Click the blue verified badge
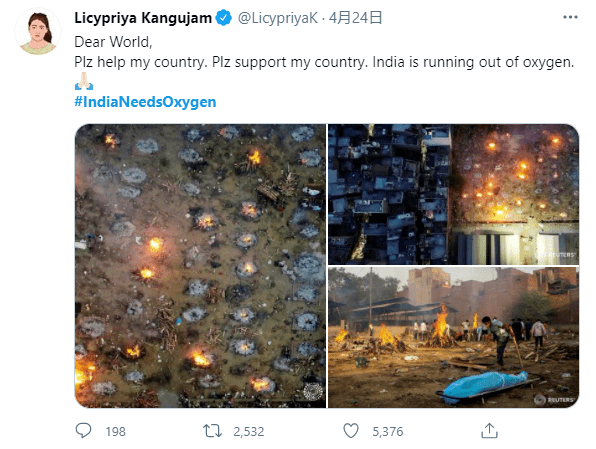This screenshot has height=449, width=596. point(224,18)
